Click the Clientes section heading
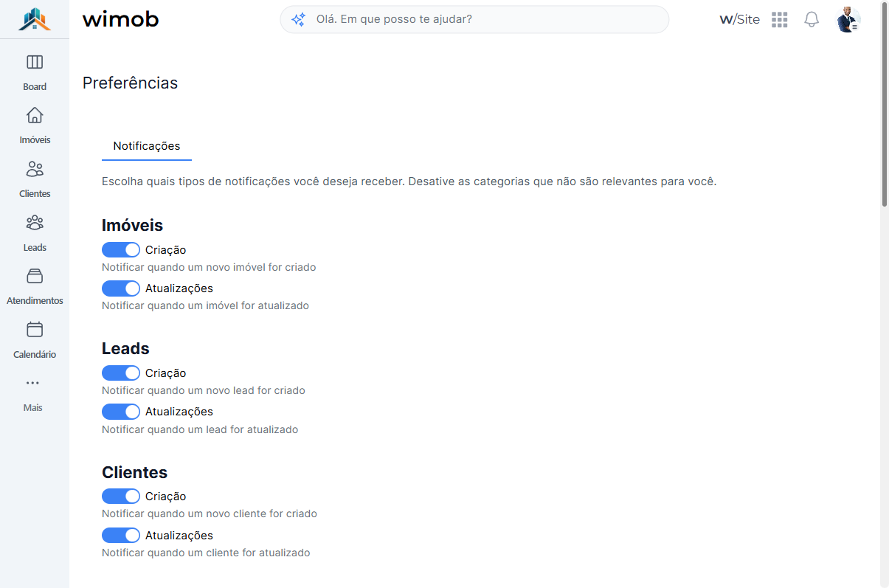The height and width of the screenshot is (588, 889). click(x=134, y=472)
